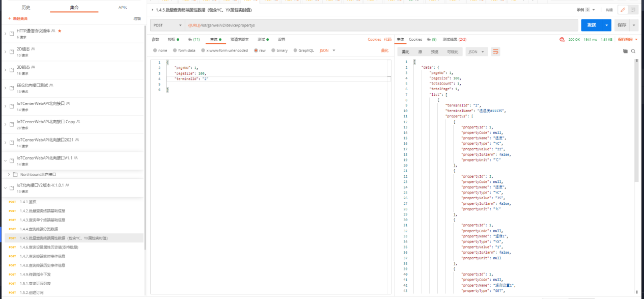Screen dimensions: 644x299
Task: Toggle the response line wrap icon
Action: coord(495,51)
